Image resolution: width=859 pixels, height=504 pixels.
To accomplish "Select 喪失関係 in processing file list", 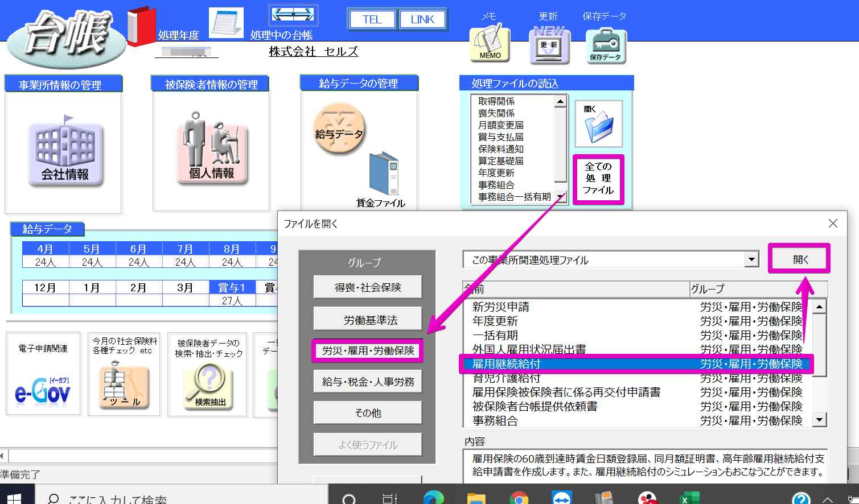I will coord(496,113).
